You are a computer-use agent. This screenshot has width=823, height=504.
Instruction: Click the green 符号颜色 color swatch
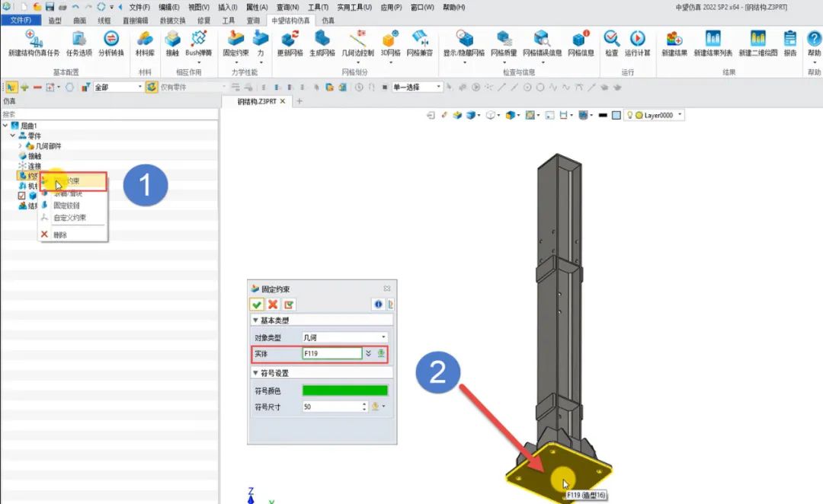[x=344, y=391]
